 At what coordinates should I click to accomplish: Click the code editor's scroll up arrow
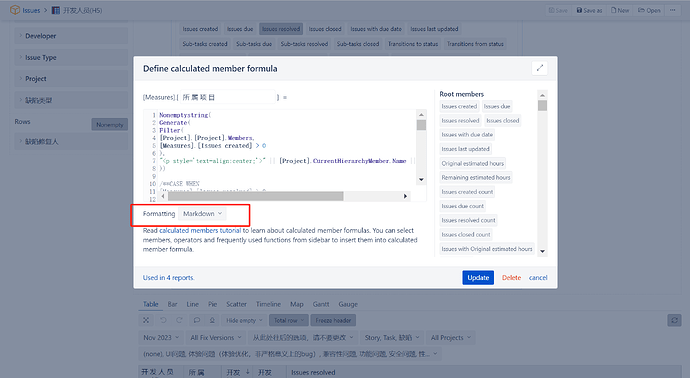point(421,114)
